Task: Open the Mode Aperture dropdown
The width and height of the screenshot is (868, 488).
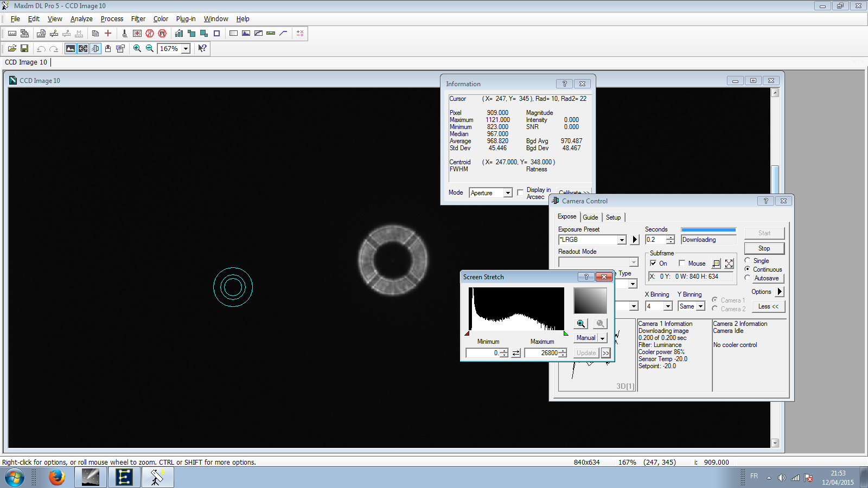Action: (x=508, y=192)
